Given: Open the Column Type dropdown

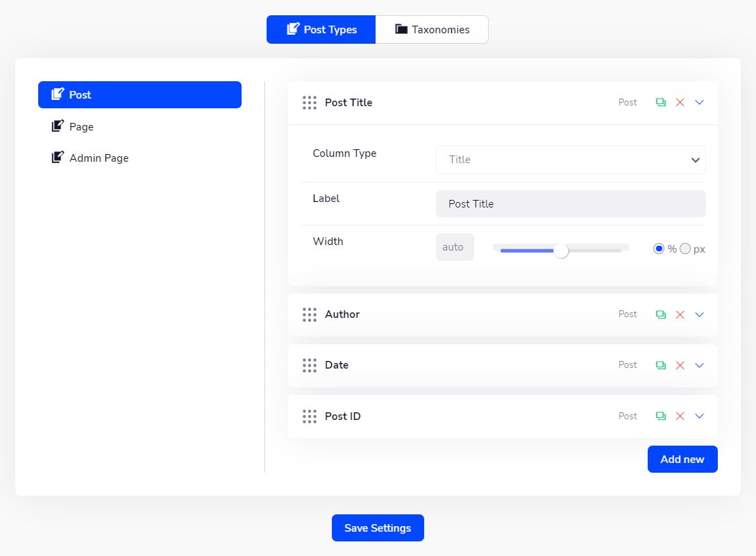Looking at the screenshot, I should [570, 160].
